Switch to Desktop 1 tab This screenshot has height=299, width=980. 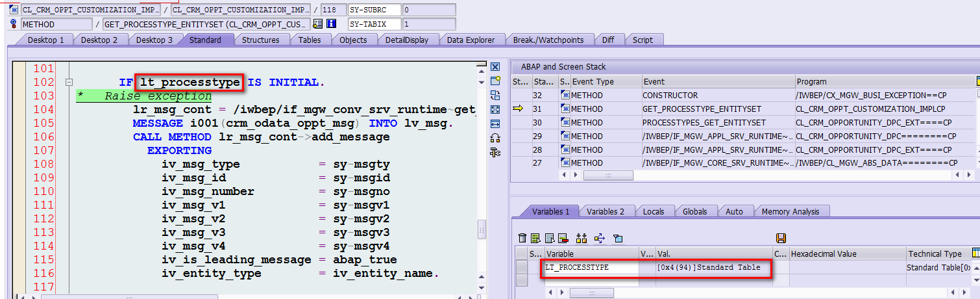tap(45, 40)
